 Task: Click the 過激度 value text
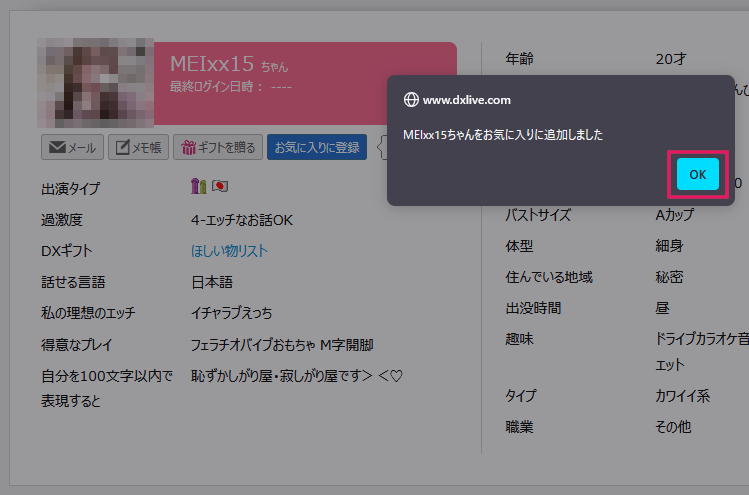pyautogui.click(x=242, y=220)
